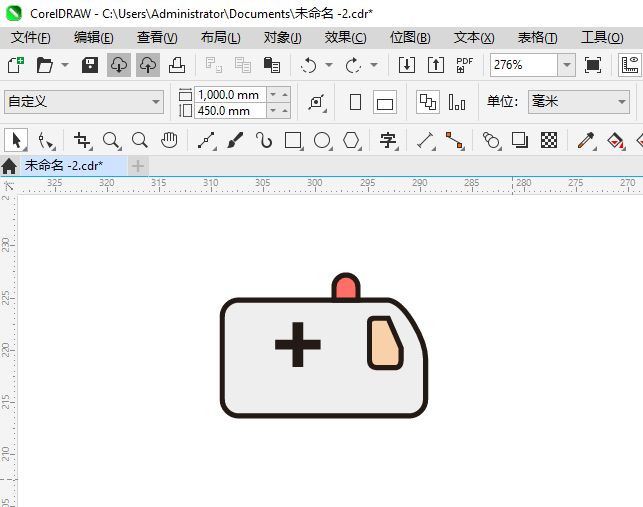Viewport: 643px width, 507px height.
Task: Click the page width input field
Action: [x=230, y=95]
